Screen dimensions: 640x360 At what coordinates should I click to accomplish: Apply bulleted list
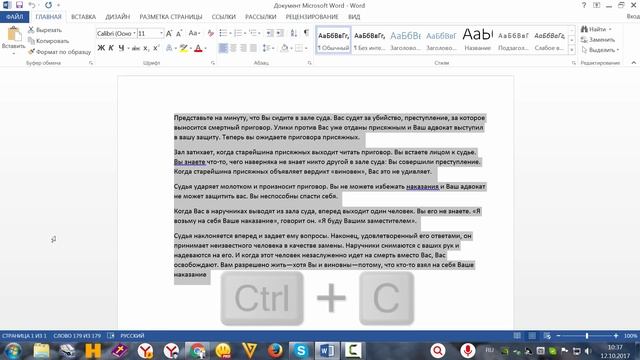click(x=223, y=33)
